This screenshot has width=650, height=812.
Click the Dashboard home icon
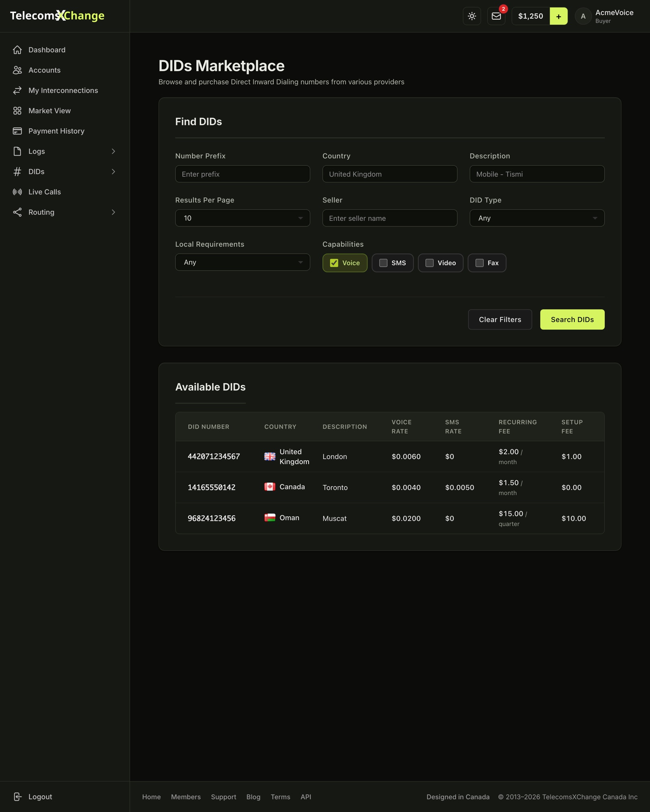tap(17, 50)
